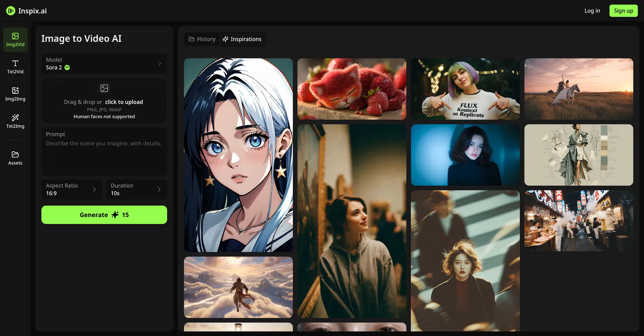Screen dimensions: 644x336
Task: Open the Txt2Img magic wand tool
Action: click(15, 121)
